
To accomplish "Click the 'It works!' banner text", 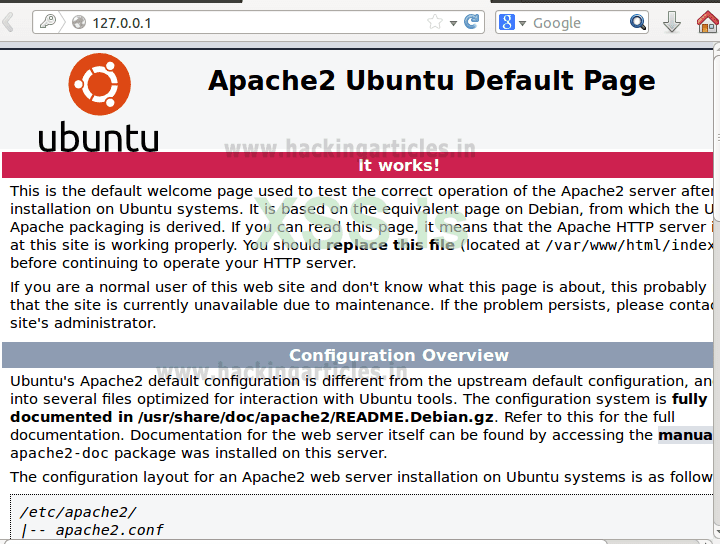I will 399,165.
